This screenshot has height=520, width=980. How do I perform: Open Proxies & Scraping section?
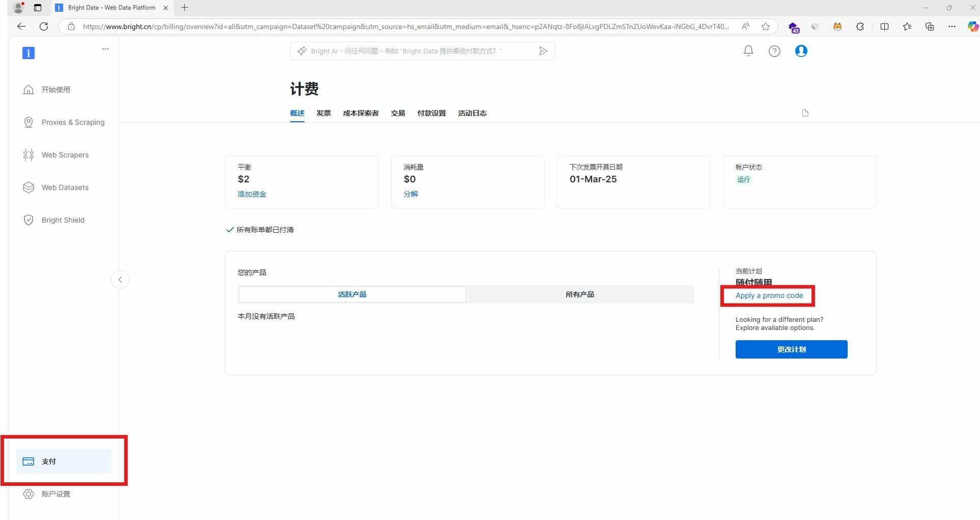pyautogui.click(x=64, y=122)
